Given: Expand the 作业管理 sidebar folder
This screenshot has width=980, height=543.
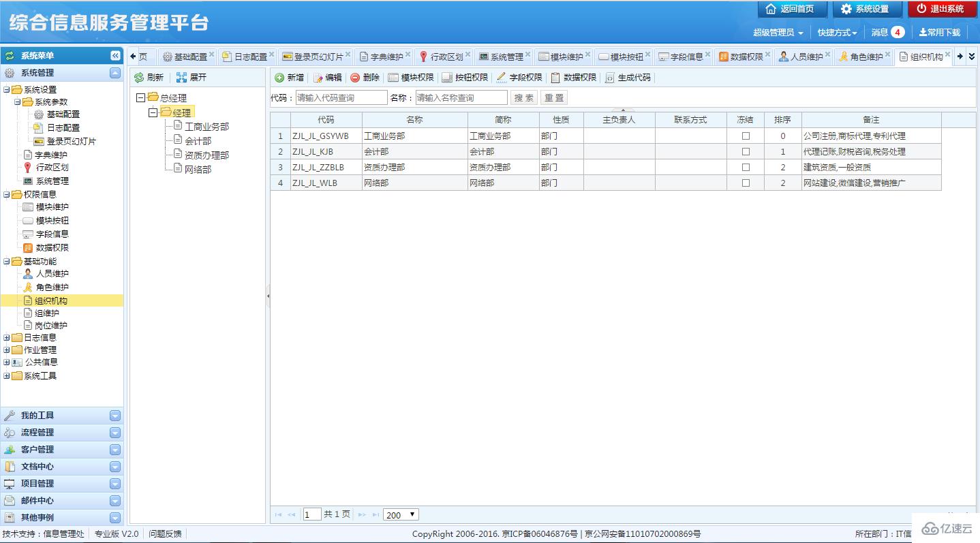Looking at the screenshot, I should click(x=6, y=350).
